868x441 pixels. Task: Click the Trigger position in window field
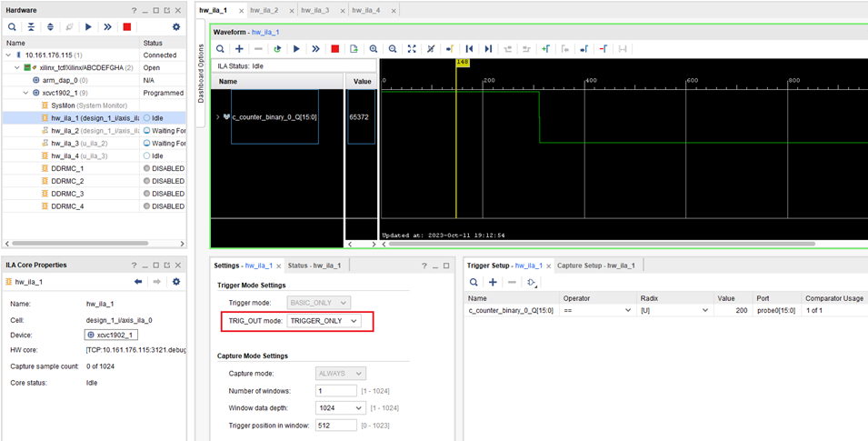pos(335,426)
